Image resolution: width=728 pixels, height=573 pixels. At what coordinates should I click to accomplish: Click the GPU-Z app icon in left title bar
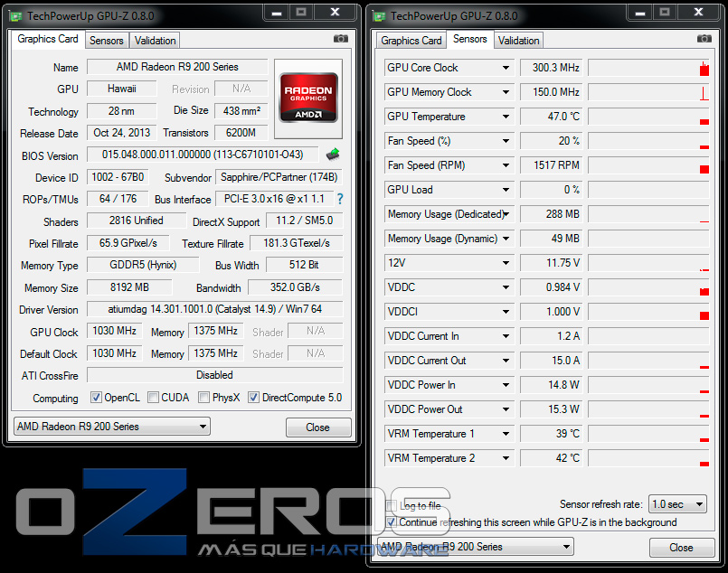point(15,16)
